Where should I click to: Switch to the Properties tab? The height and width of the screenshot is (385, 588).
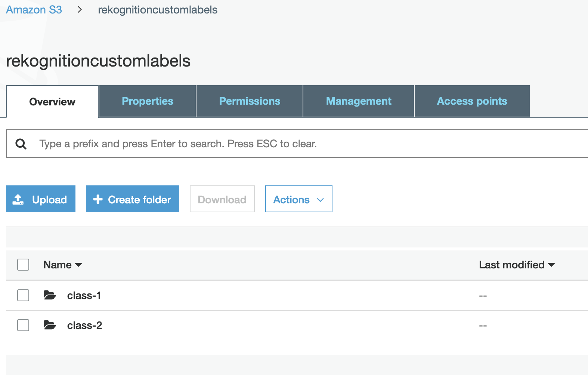148,101
